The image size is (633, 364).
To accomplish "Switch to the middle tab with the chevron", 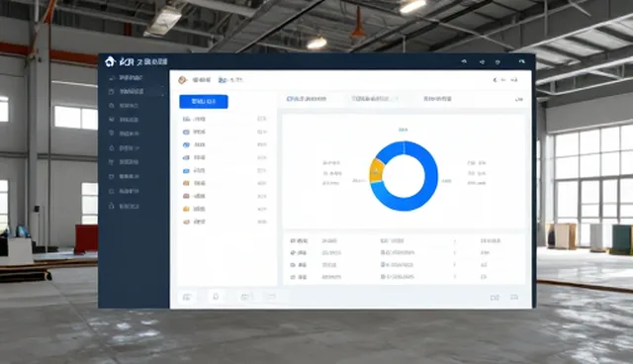I will [x=374, y=99].
